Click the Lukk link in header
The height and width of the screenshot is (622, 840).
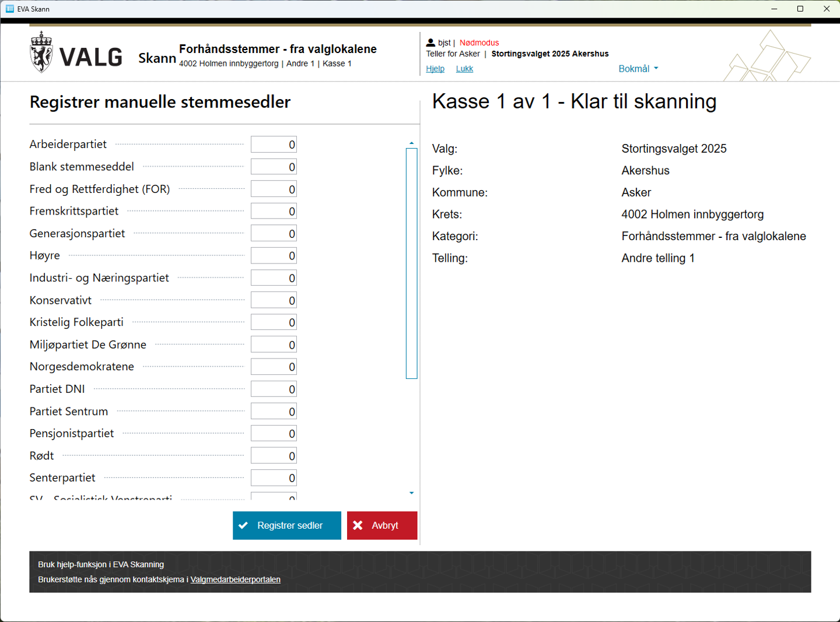pos(464,69)
